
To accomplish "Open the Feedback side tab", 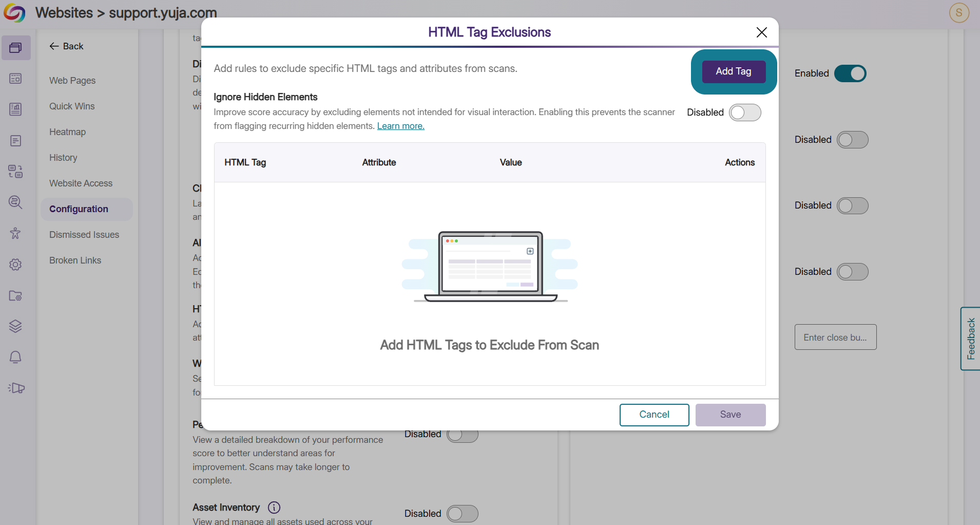I will tap(970, 339).
